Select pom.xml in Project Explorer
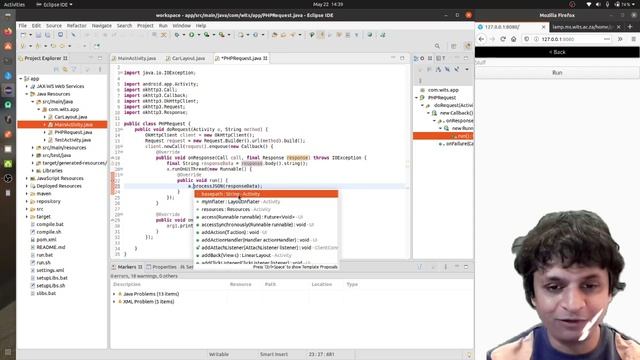640x360 pixels. pyautogui.click(x=46, y=240)
